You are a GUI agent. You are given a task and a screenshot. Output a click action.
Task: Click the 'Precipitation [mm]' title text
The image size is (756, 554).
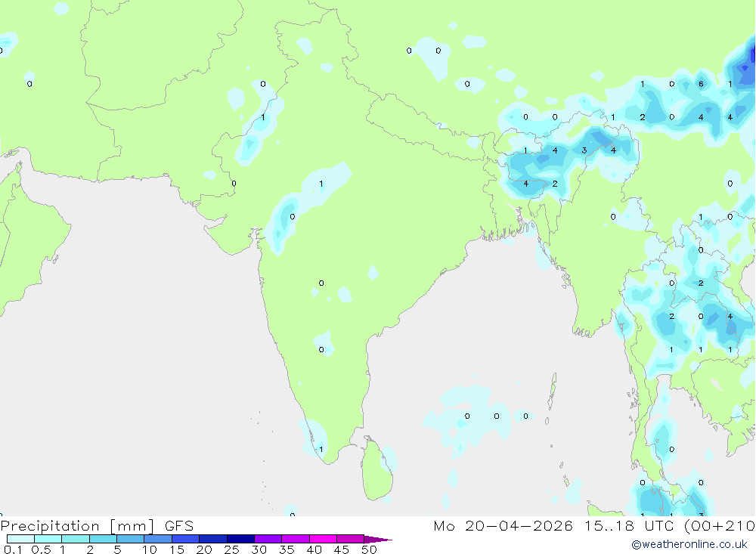[x=77, y=526]
